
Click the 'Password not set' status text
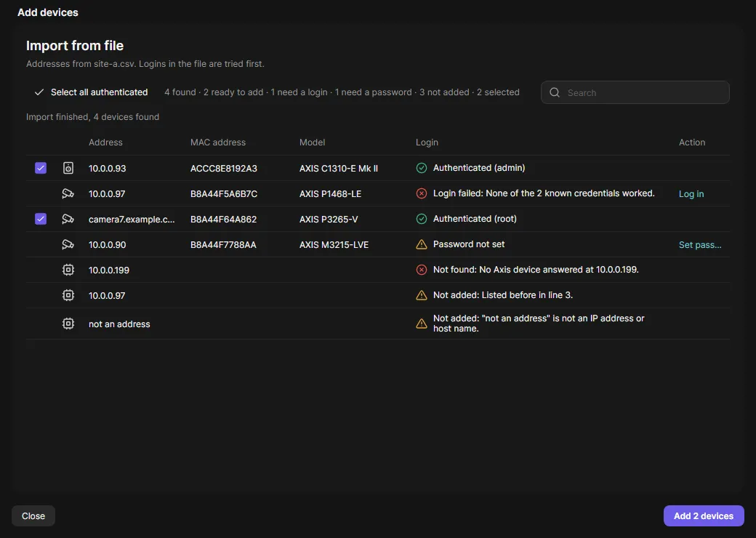click(x=469, y=244)
